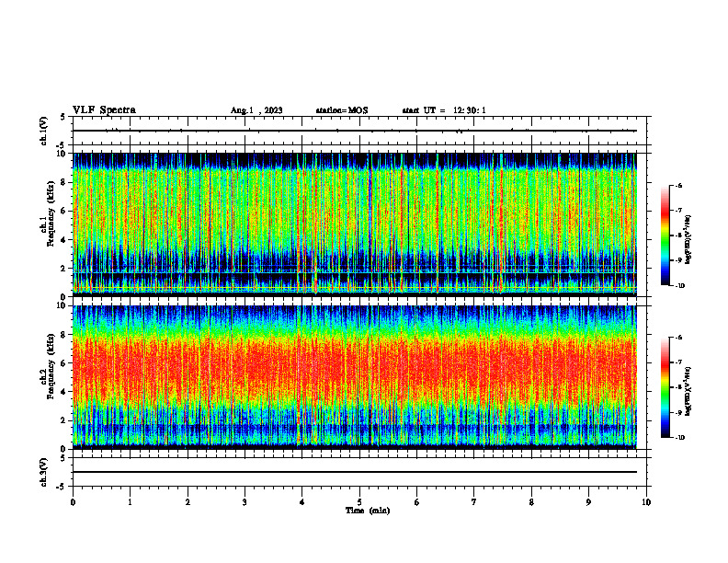This screenshot has width=728, height=563.
Task: Click the ch.1 frequency axis "6" tick label
Action: pyautogui.click(x=63, y=211)
